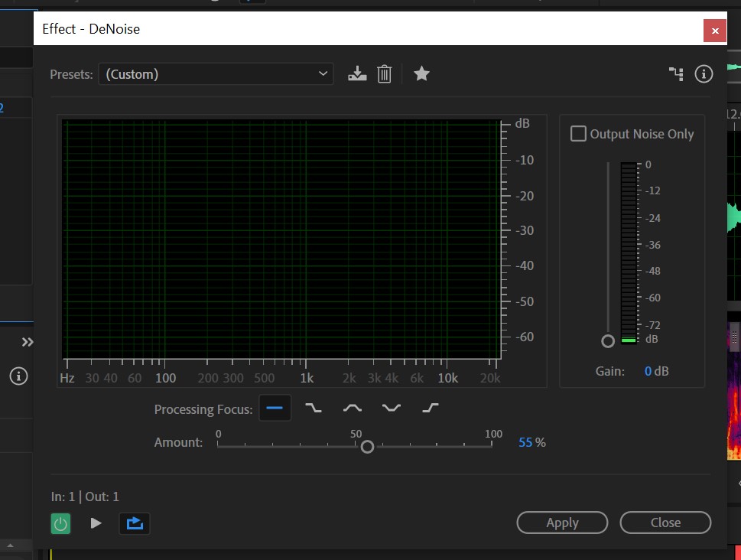Select the mid frequencies processing focus
Image resolution: width=741 pixels, height=560 pixels.
pyautogui.click(x=353, y=409)
